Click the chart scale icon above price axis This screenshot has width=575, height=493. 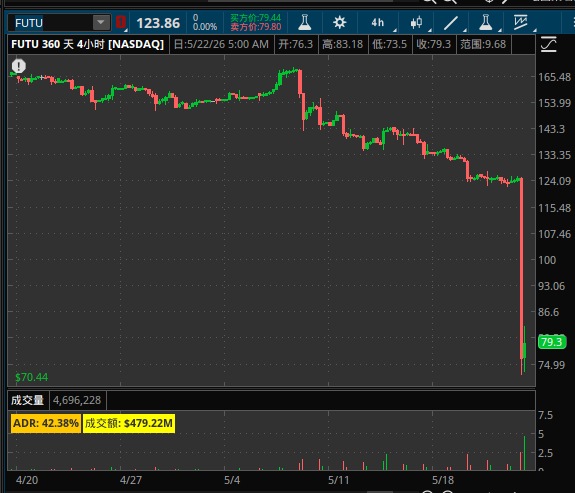pos(549,44)
